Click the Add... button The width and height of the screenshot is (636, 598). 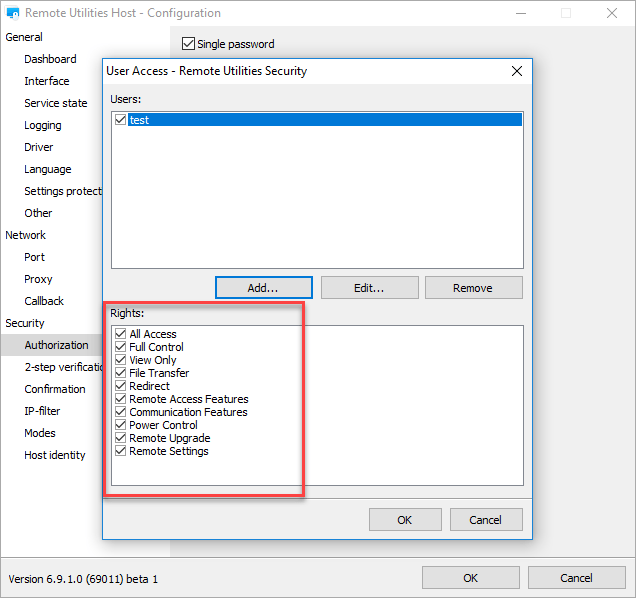264,288
